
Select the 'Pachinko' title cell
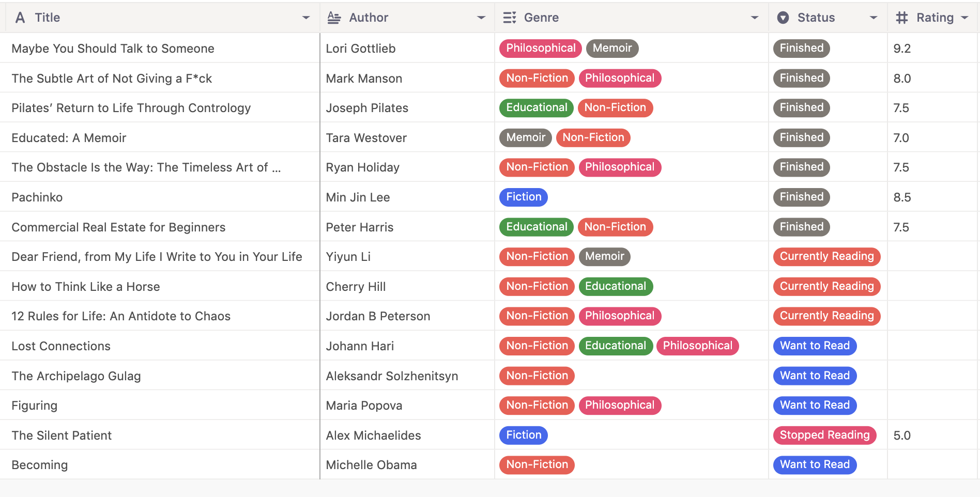[x=160, y=197]
